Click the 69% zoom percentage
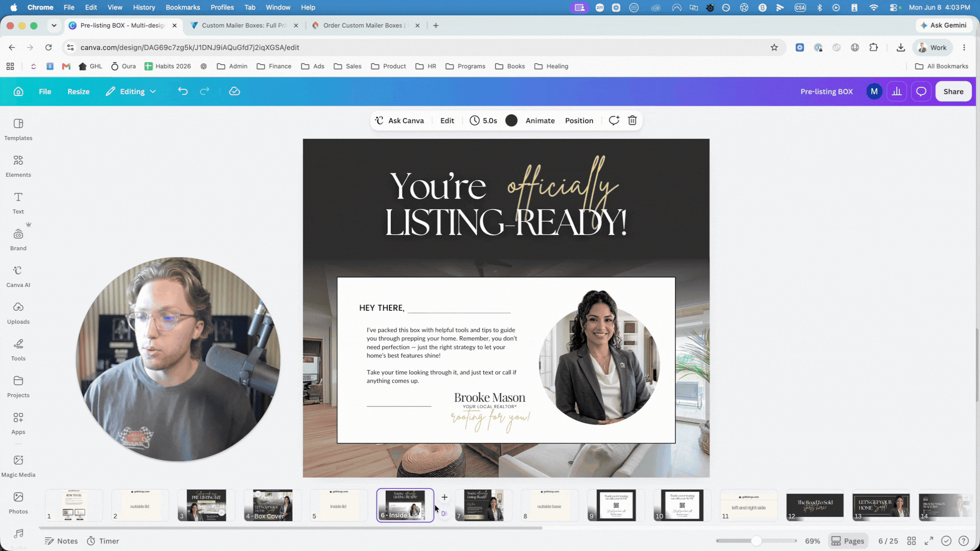Screen dimensions: 980x551 point(813,541)
